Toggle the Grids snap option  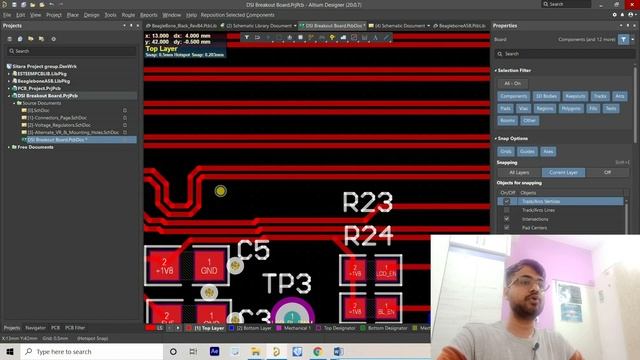point(506,151)
